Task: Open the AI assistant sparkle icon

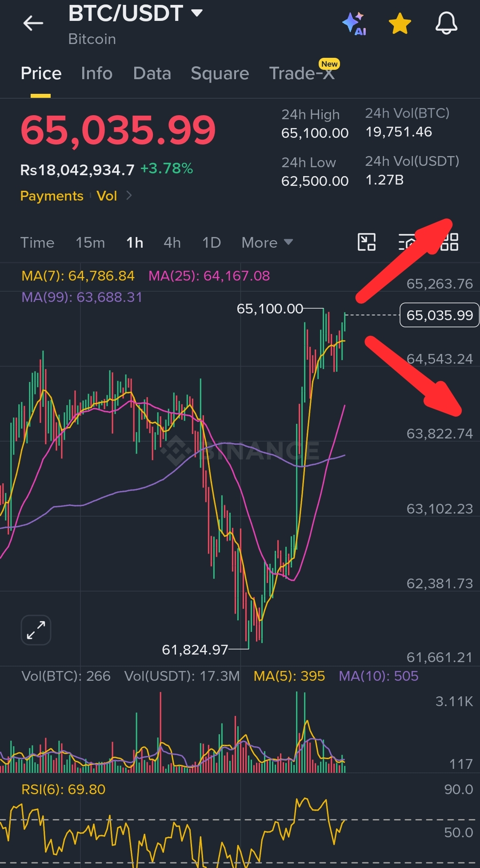Action: click(354, 24)
